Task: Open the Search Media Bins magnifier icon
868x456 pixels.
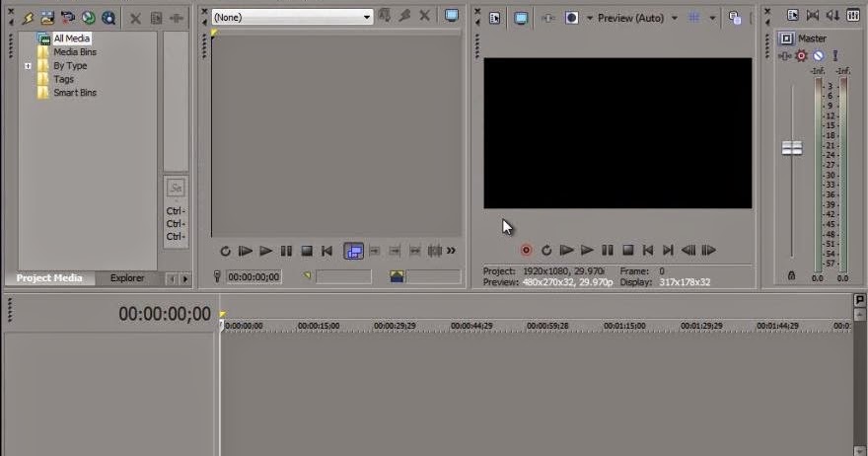Action: [x=108, y=19]
